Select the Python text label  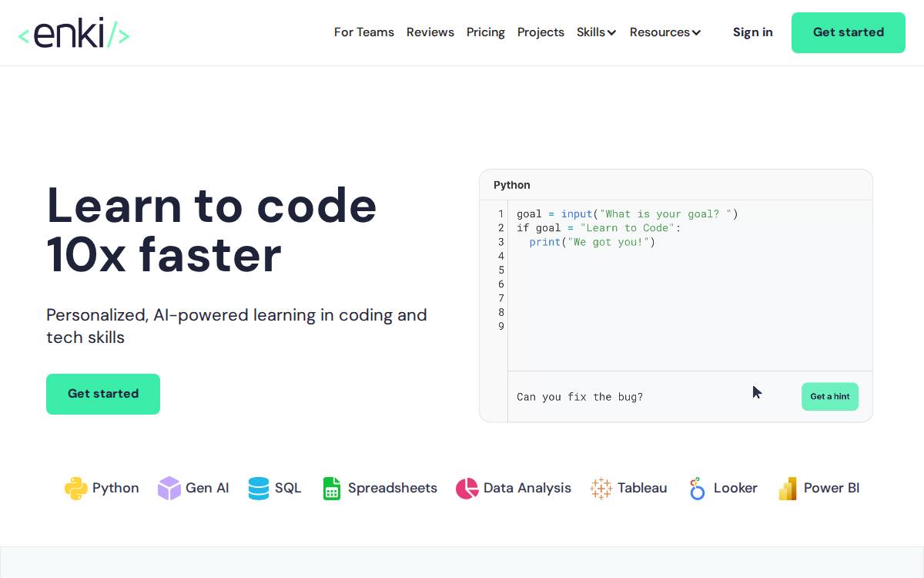pyautogui.click(x=115, y=488)
